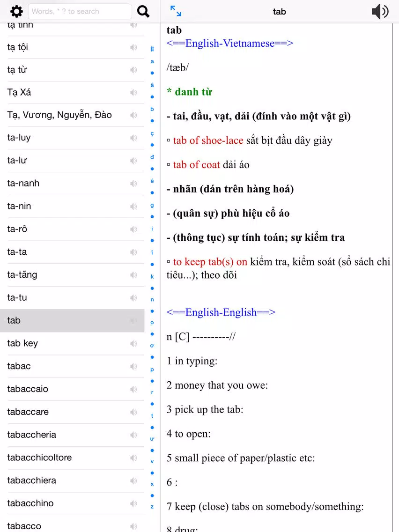This screenshot has height=532, width=399.
Task: Play audio for "Tạ Xá"
Action: [133, 92]
